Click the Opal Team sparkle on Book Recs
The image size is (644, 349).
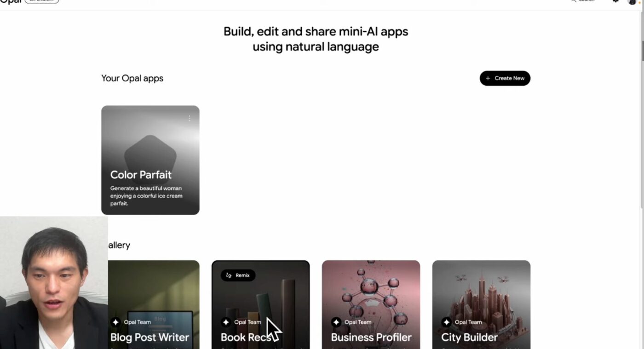point(226,322)
